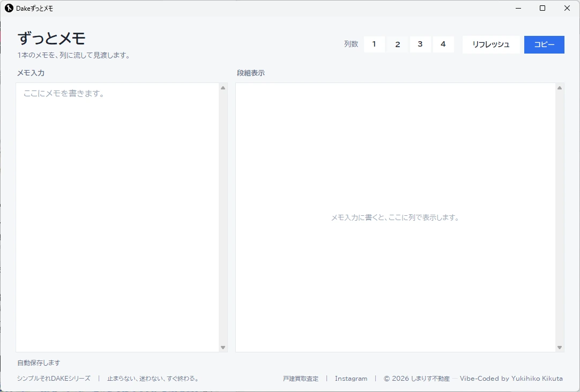
Task: Set column count to 4
Action: (443, 44)
